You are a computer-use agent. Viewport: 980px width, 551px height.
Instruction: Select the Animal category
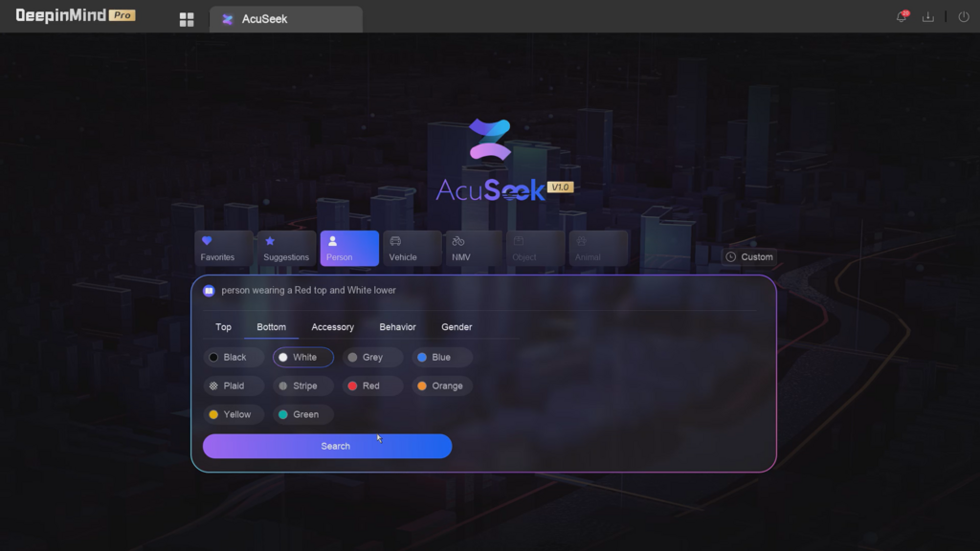pos(598,248)
